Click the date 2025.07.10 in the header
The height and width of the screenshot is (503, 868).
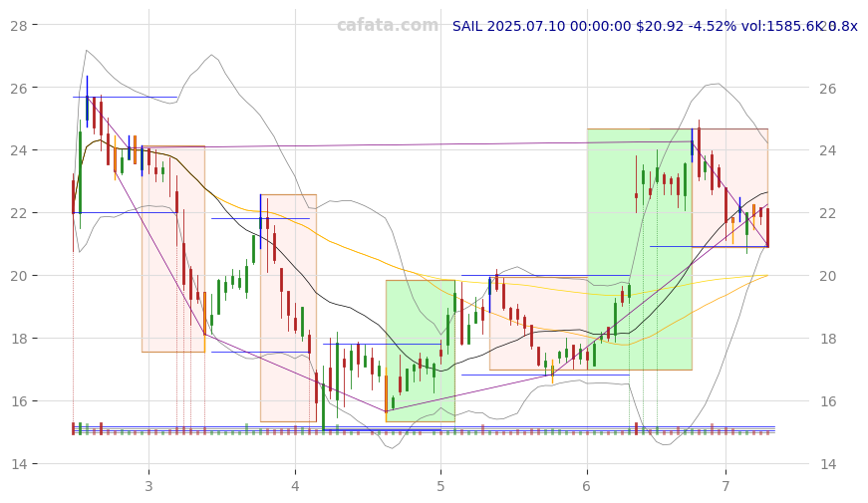pos(526,26)
